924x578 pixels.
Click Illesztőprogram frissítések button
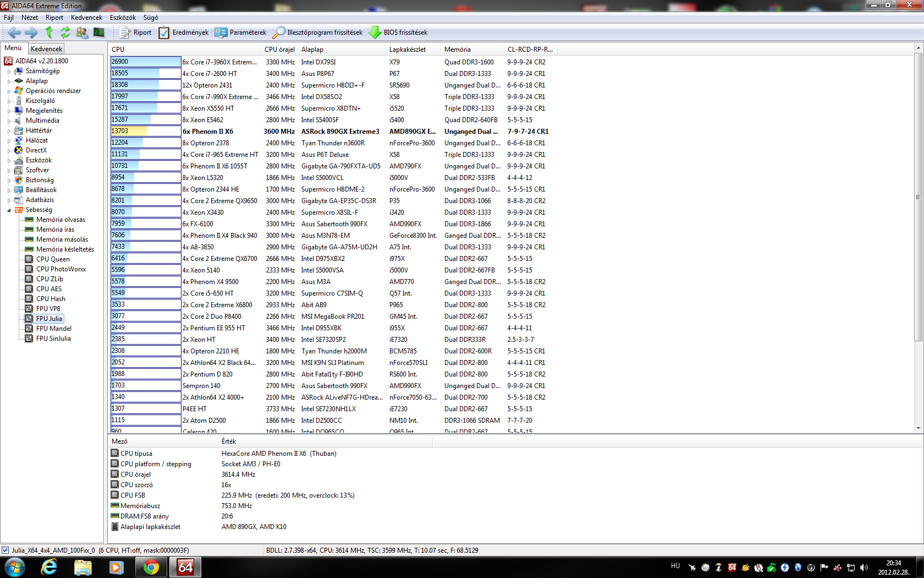click(318, 32)
